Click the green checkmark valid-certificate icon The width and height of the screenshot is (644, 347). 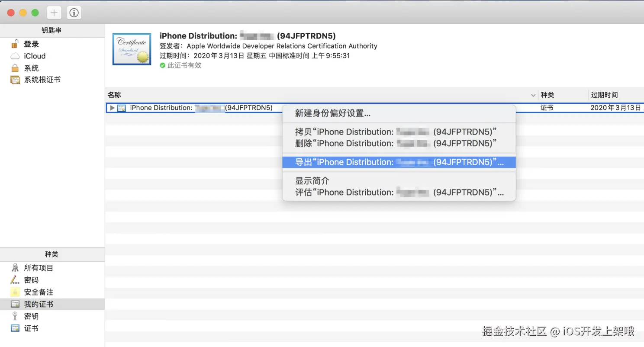[163, 65]
